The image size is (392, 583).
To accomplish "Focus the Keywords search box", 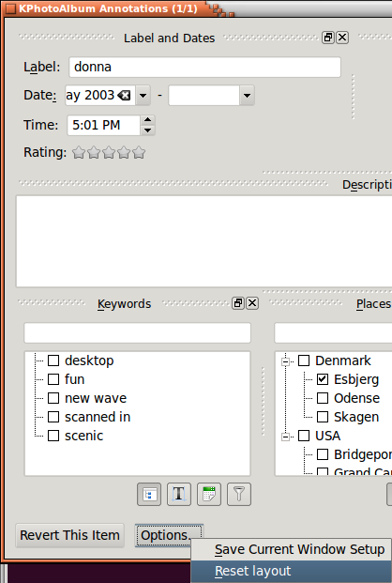I will (138, 332).
